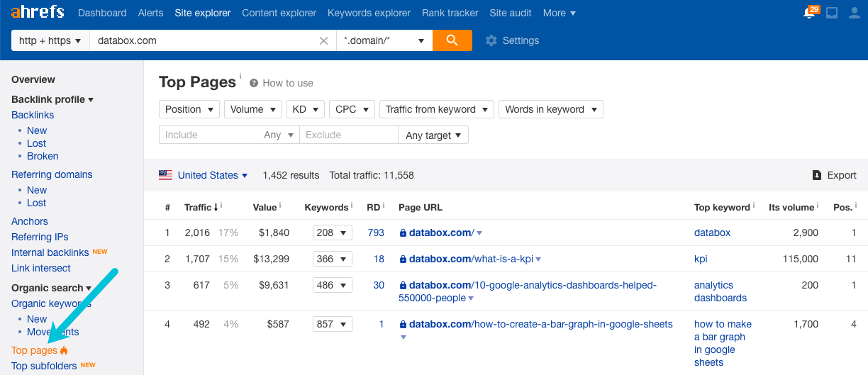Open Overview in the sidebar
868x375 pixels.
coord(33,79)
